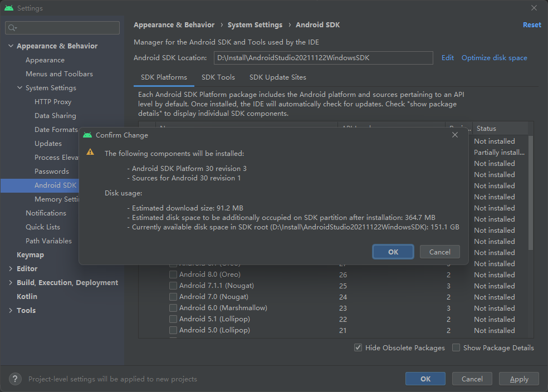This screenshot has width=548, height=392.
Task: Cancel the Confirm Change dialog
Action: pos(439,252)
